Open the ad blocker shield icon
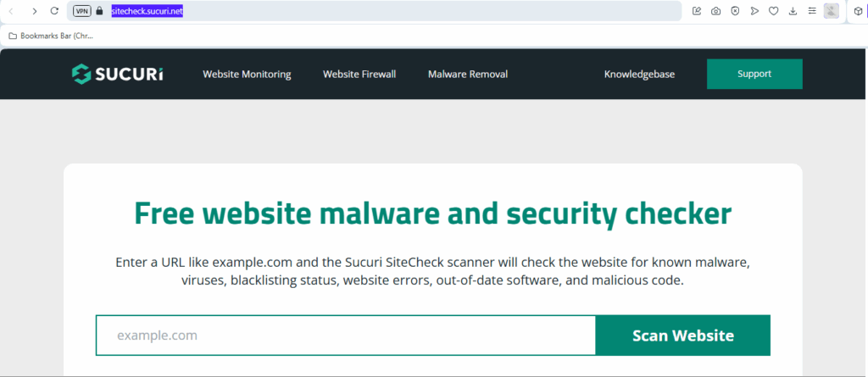 click(x=734, y=11)
